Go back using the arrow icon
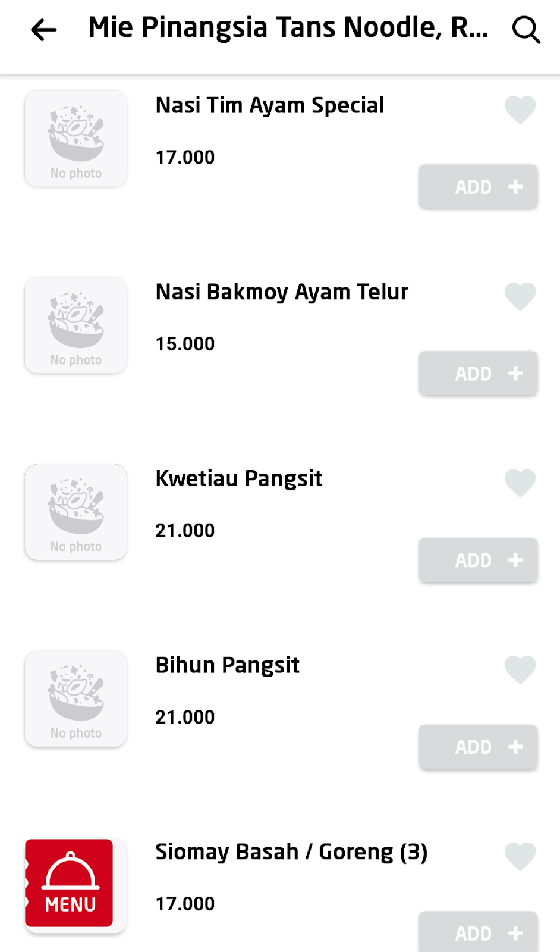This screenshot has height=952, width=560. click(44, 29)
